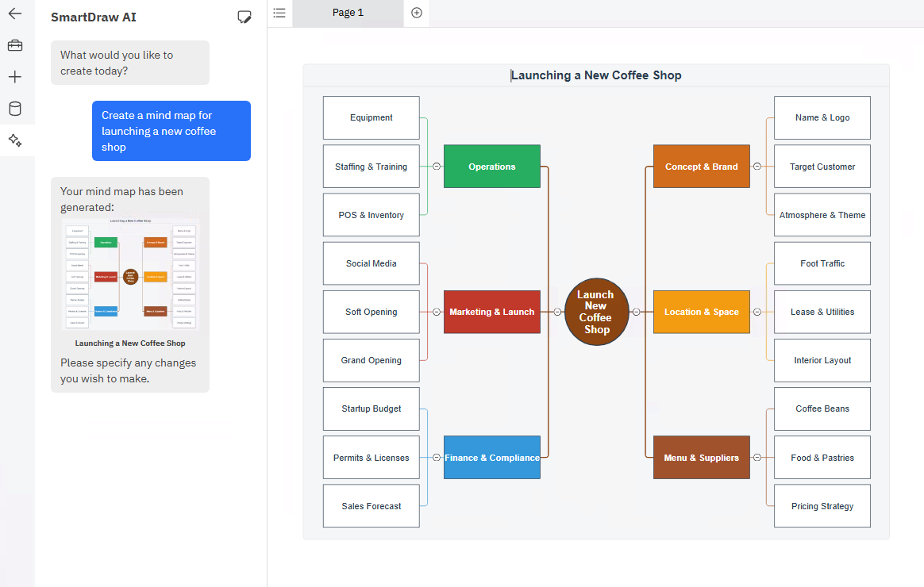Start a new chat with the chat icon

tap(244, 17)
